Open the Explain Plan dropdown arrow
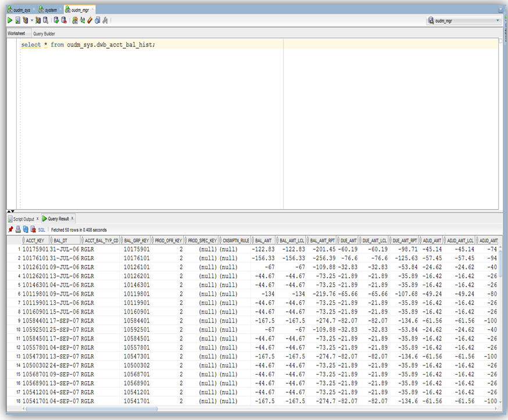Screen dimensions: 508x420 click(x=32, y=20)
